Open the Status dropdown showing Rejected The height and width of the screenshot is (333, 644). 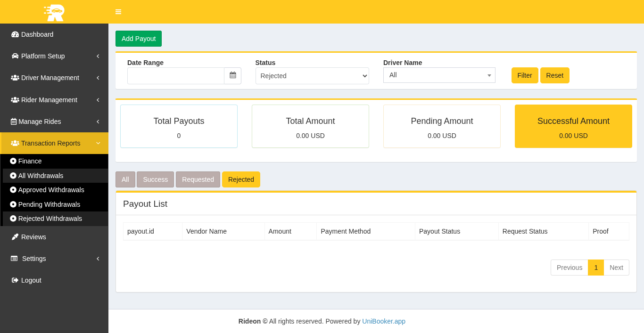312,76
